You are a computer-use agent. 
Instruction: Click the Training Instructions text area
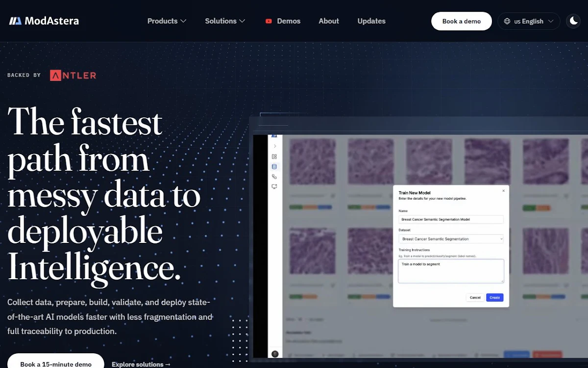pos(451,271)
